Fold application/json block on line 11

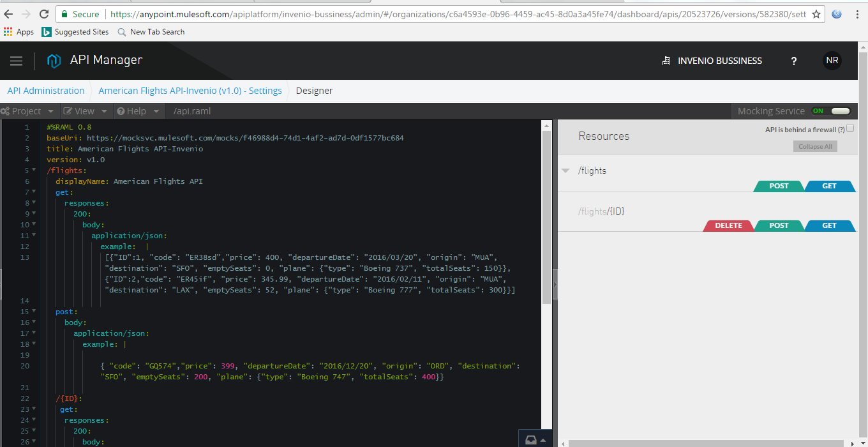click(x=34, y=236)
